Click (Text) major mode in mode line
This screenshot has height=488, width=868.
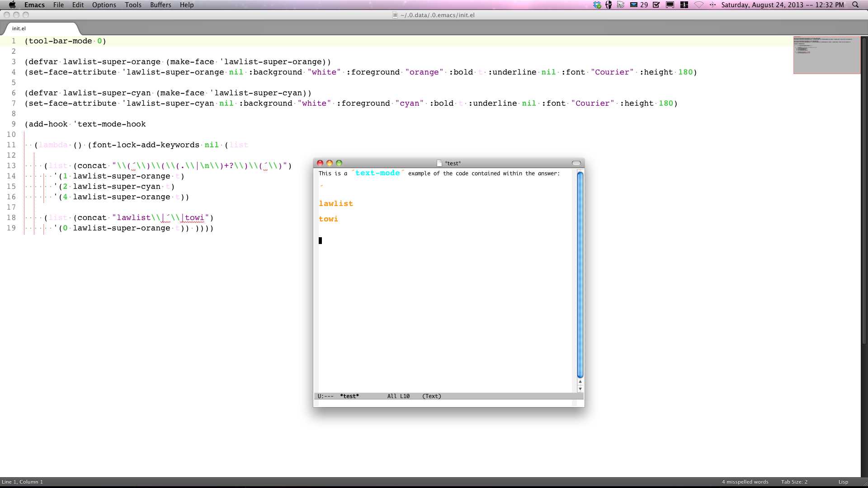(432, 396)
